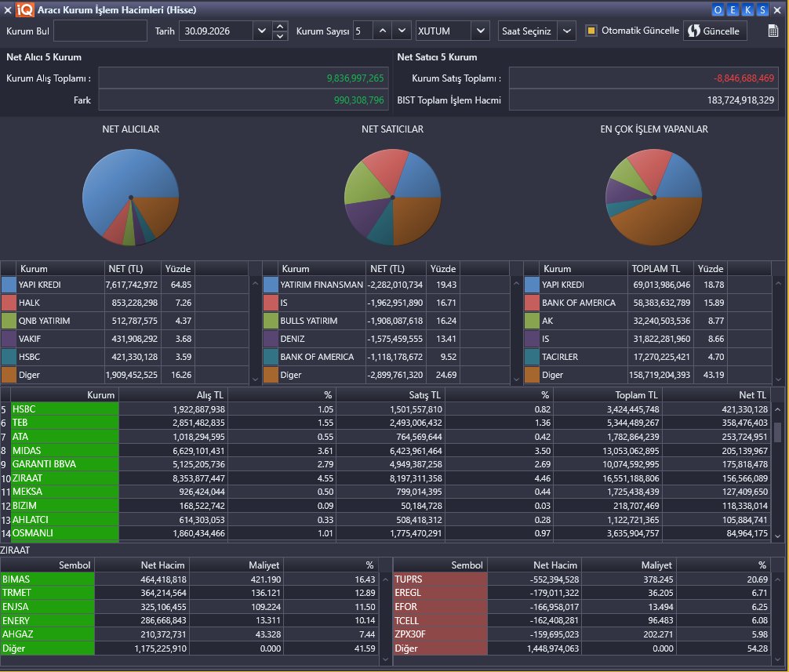The width and height of the screenshot is (789, 672).
Task: Click the K button in title bar
Action: (x=747, y=9)
